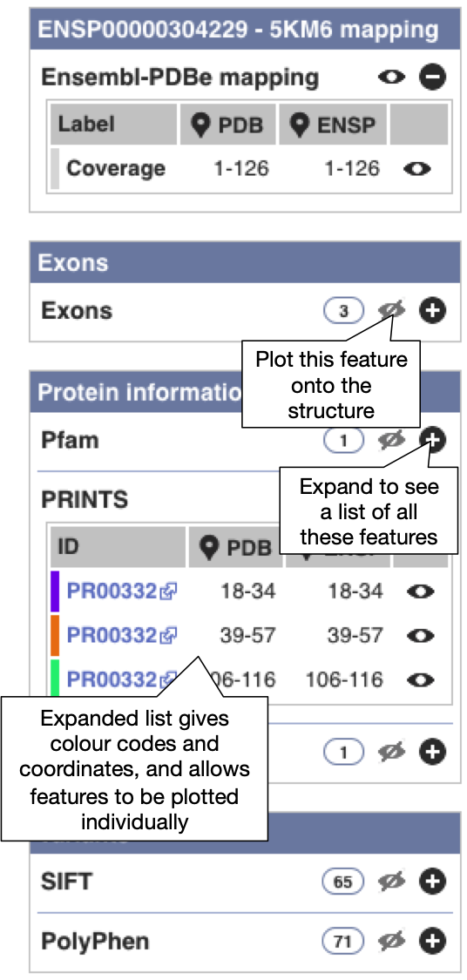Expand the PolyPhen variants list

(433, 940)
